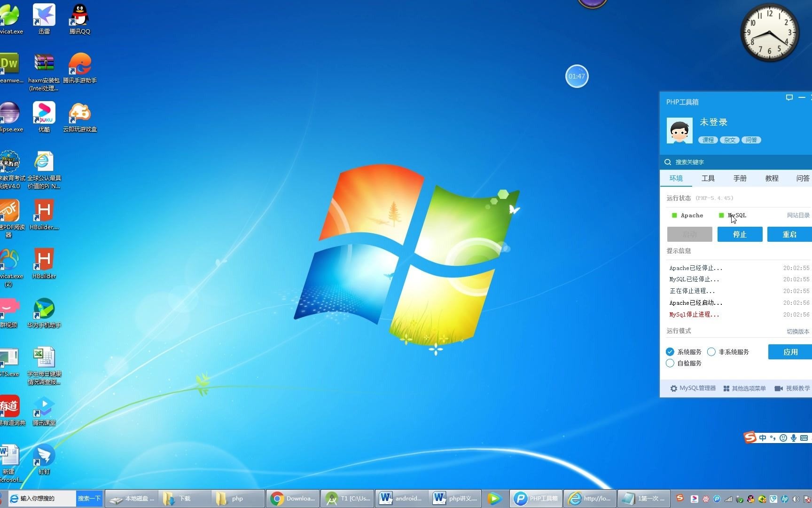Select the 华为手机助手 desktop icon
The width and height of the screenshot is (812, 508).
(x=44, y=312)
